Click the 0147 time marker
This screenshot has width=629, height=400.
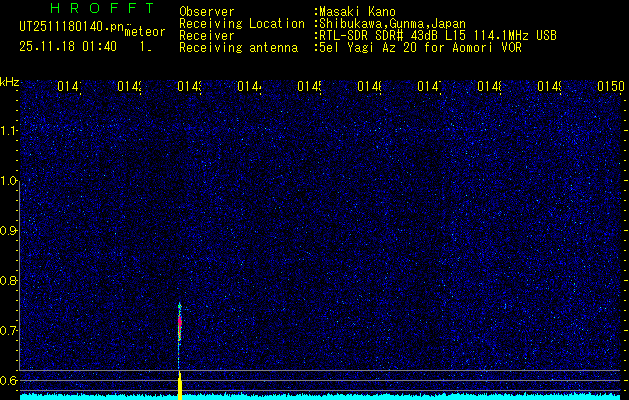click(429, 86)
